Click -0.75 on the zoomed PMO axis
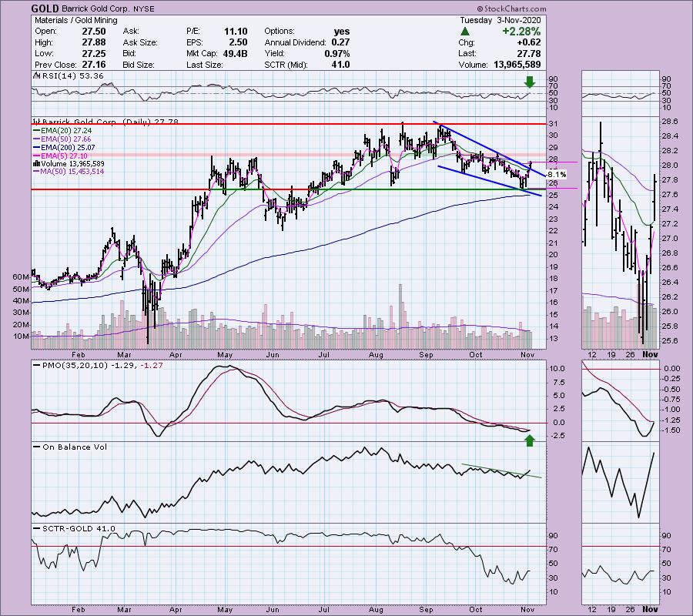 672,400
